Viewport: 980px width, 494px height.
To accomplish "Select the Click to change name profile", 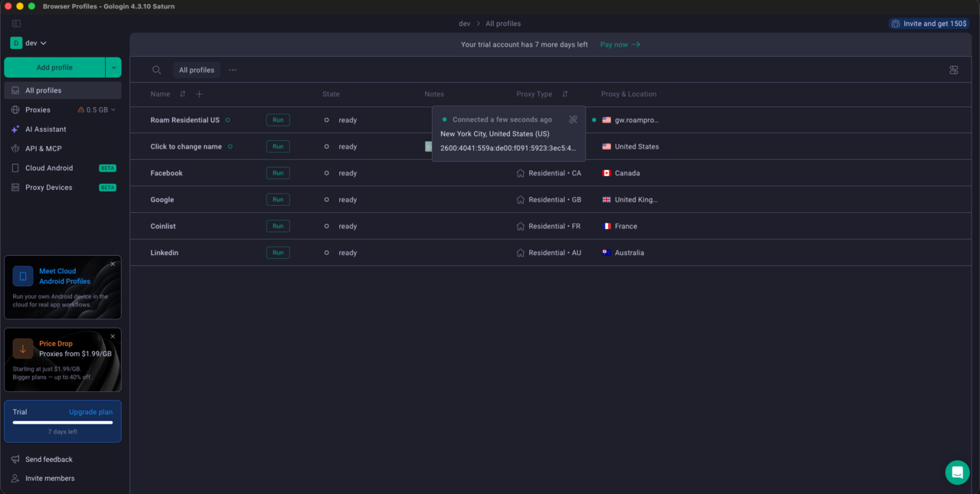I will click(186, 146).
